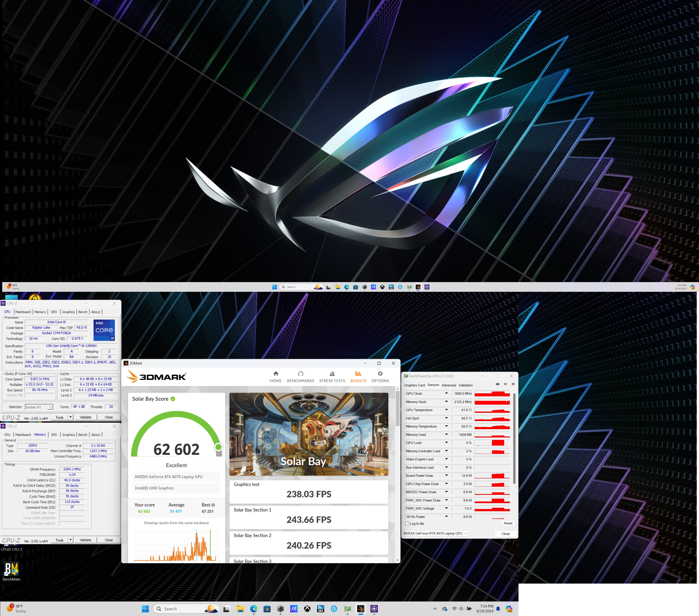The height and width of the screenshot is (616, 699).
Task: Click the Solar Bay score gauge knob
Action: 218,447
